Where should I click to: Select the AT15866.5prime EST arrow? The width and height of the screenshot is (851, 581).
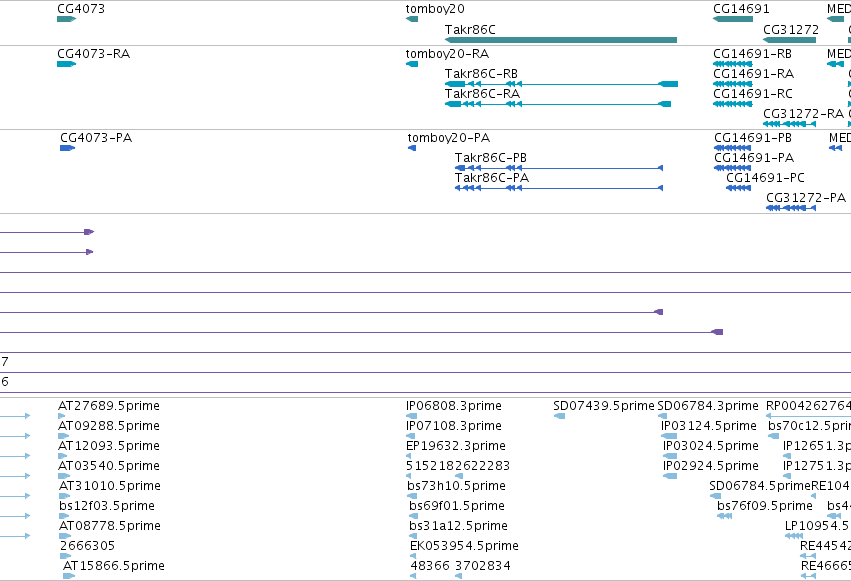[x=69, y=576]
